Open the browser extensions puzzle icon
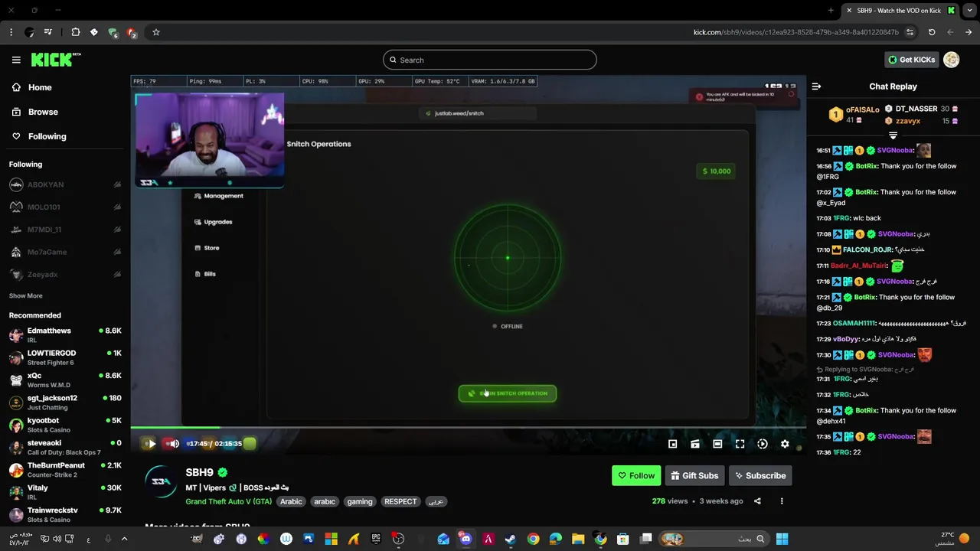The image size is (980, 551). pyautogui.click(x=76, y=32)
